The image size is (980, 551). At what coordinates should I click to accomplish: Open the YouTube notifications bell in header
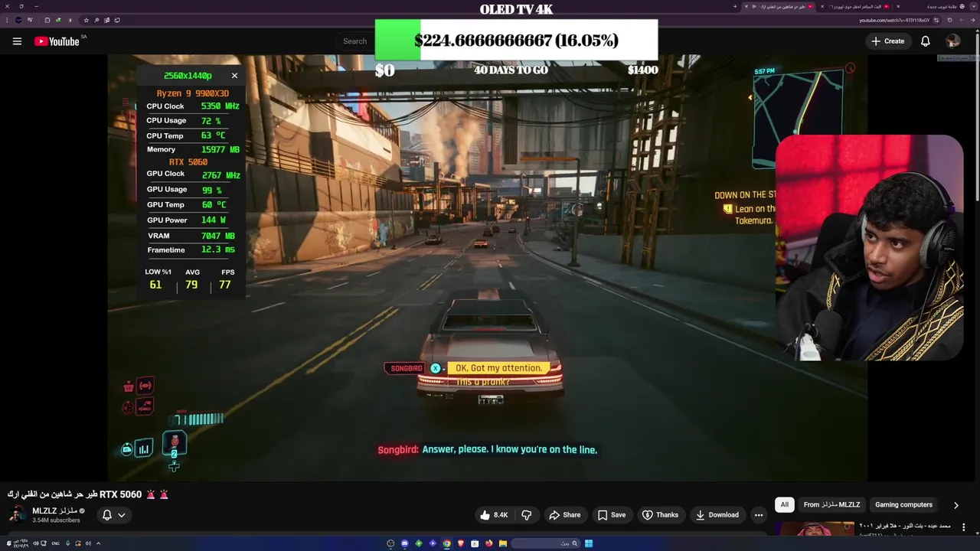(x=925, y=41)
